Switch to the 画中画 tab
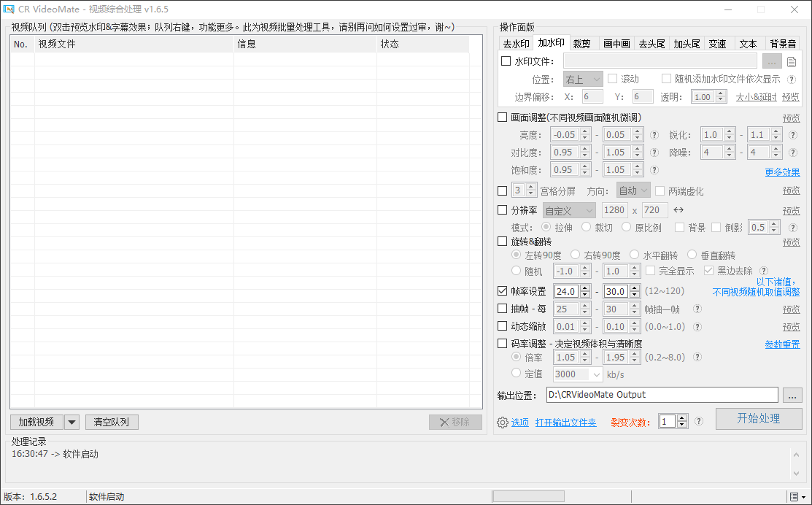Viewport: 812px width, 505px height. [x=616, y=44]
